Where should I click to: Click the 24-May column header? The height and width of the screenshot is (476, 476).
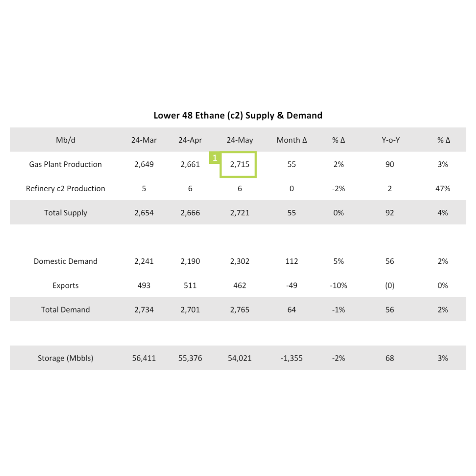240,140
